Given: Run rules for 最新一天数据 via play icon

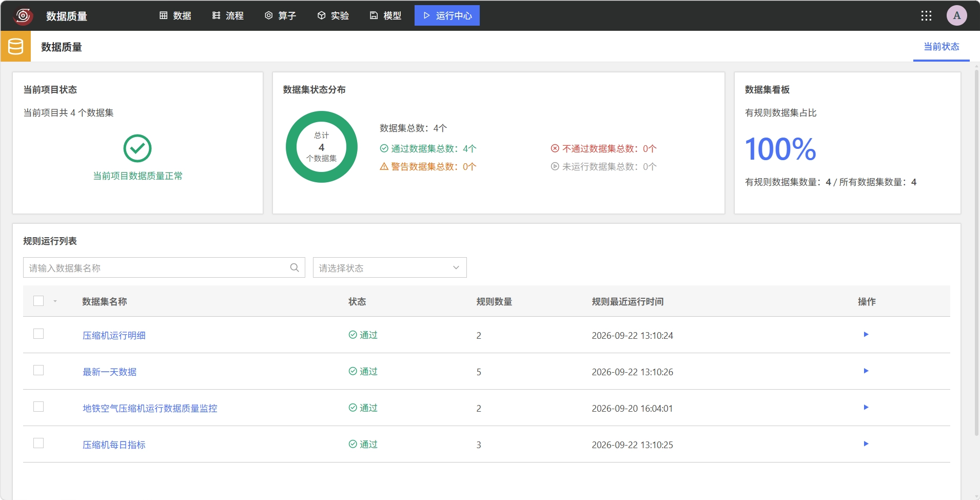Looking at the screenshot, I should pyautogui.click(x=866, y=371).
